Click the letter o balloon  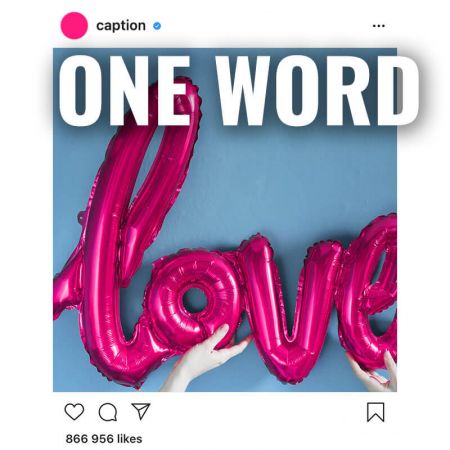tap(195, 298)
